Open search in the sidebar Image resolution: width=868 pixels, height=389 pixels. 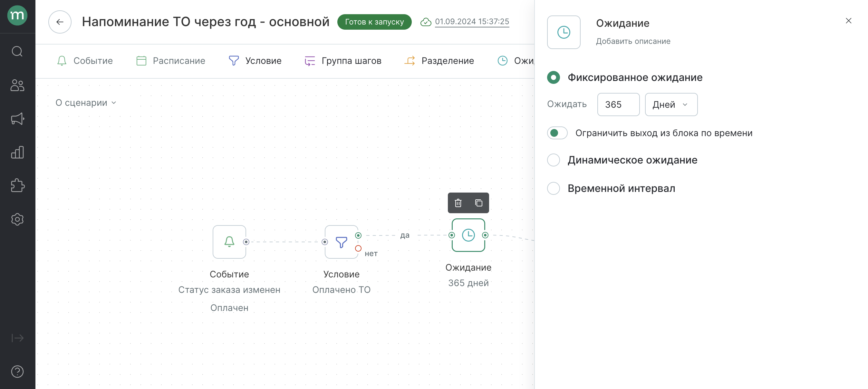tap(17, 52)
